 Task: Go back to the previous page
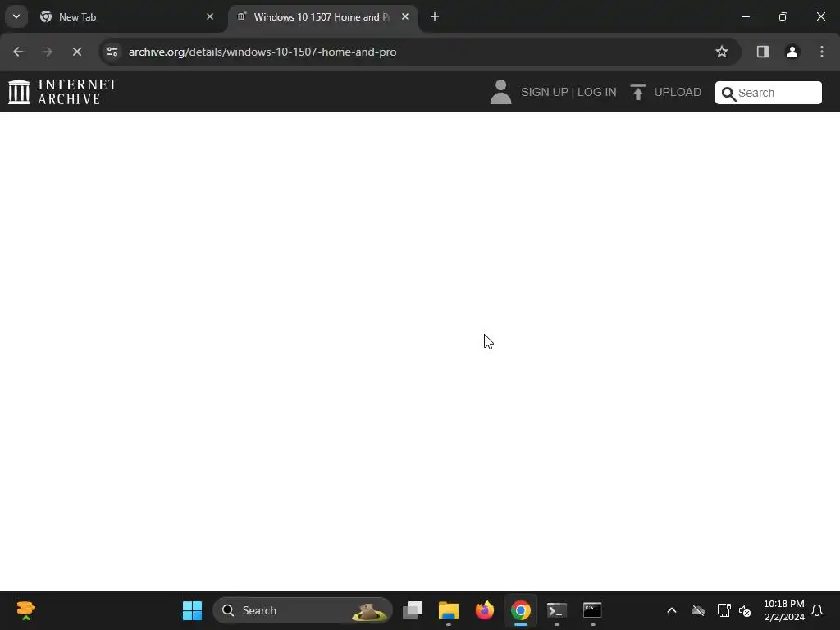(x=18, y=52)
